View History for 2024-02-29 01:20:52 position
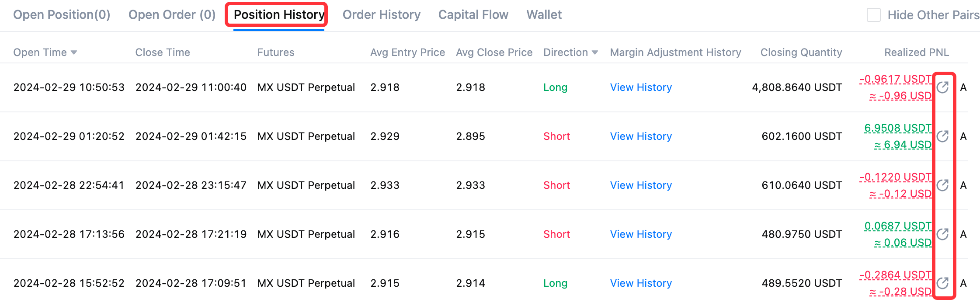This screenshot has width=980, height=306. pos(641,136)
